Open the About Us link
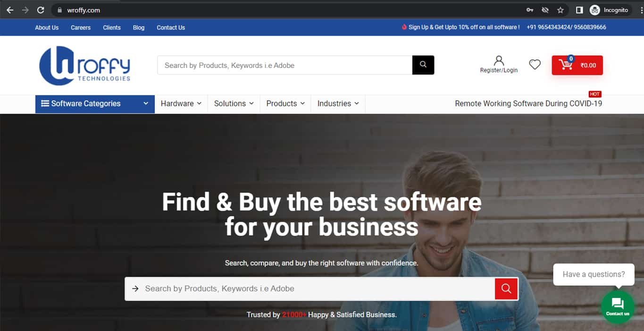Viewport: 644px width, 331px height. pos(47,27)
